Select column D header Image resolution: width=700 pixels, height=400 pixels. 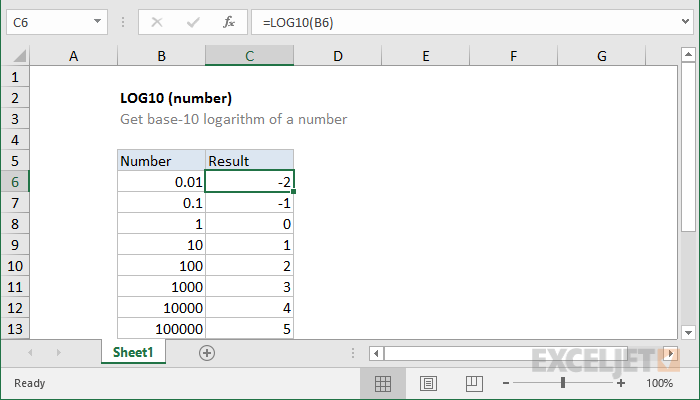338,57
